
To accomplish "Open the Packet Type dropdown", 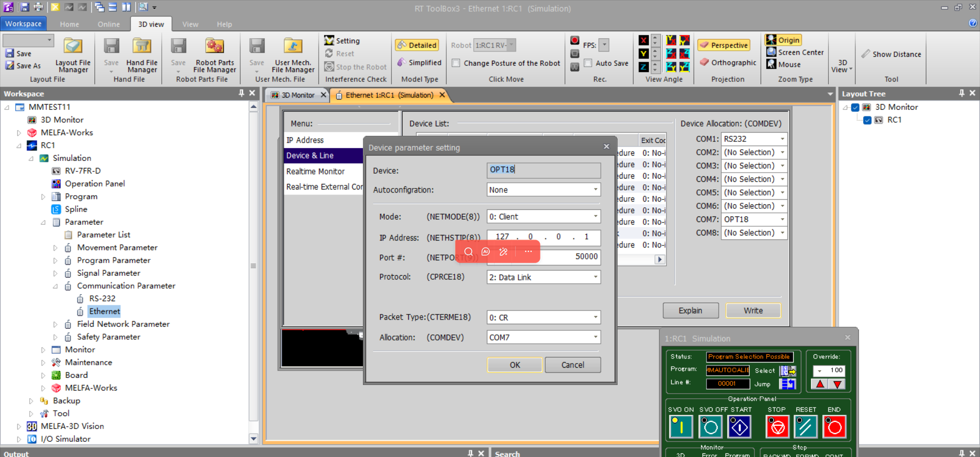I will [x=595, y=317].
